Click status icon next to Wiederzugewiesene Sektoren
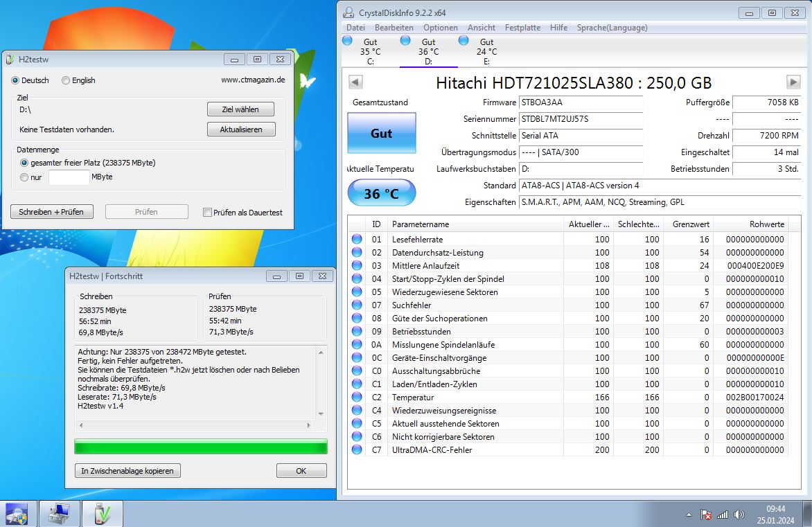 coord(357,292)
